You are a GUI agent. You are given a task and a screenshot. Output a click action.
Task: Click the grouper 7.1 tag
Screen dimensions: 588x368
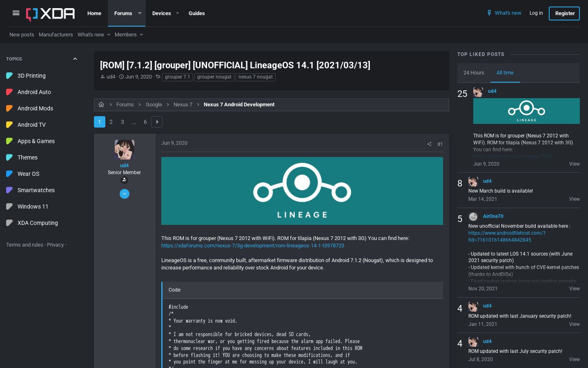(x=177, y=77)
